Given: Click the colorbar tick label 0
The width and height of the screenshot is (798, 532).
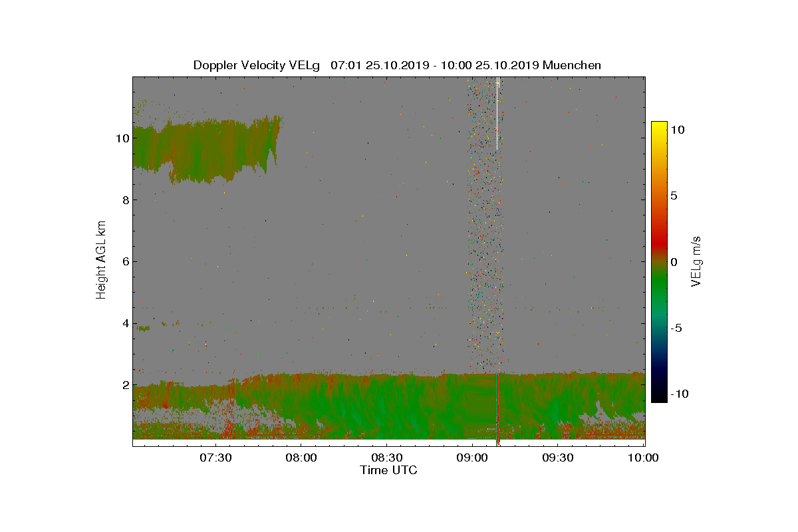Looking at the screenshot, I should (x=674, y=262).
